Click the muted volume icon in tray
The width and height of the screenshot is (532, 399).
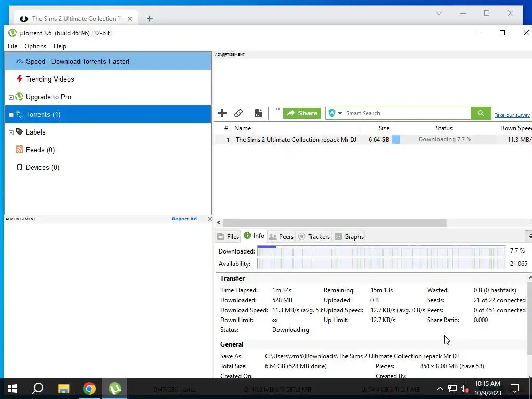pos(464,389)
